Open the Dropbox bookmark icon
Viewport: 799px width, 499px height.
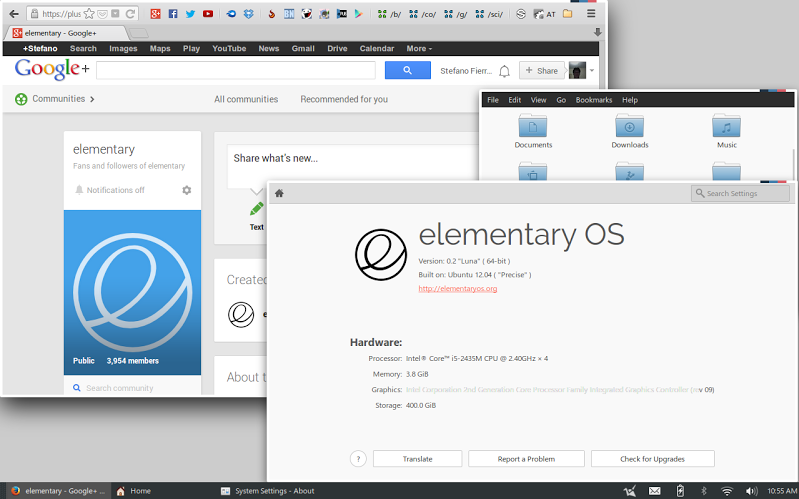pos(248,14)
